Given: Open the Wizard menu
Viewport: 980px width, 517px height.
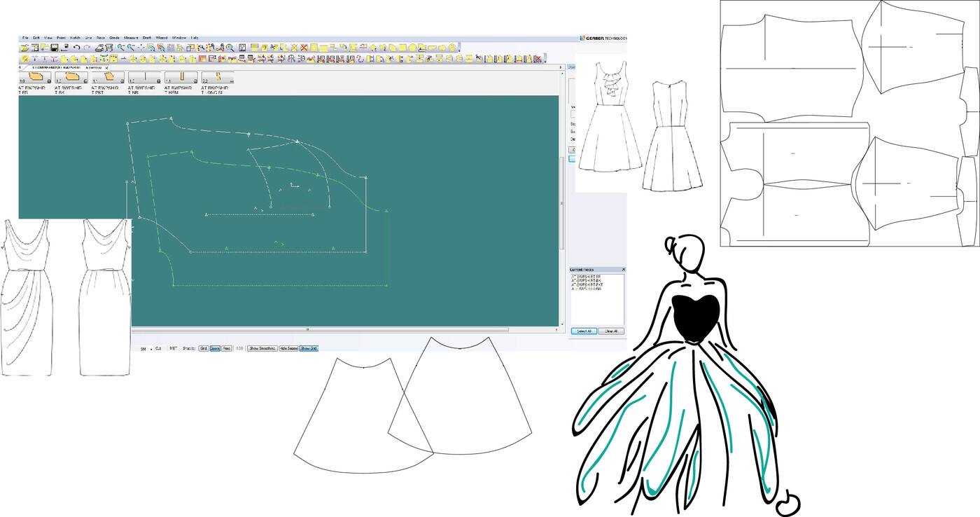Looking at the screenshot, I should [x=162, y=38].
